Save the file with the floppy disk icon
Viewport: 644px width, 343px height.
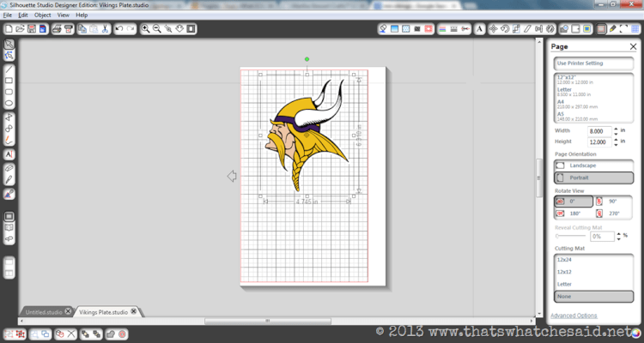[31, 28]
